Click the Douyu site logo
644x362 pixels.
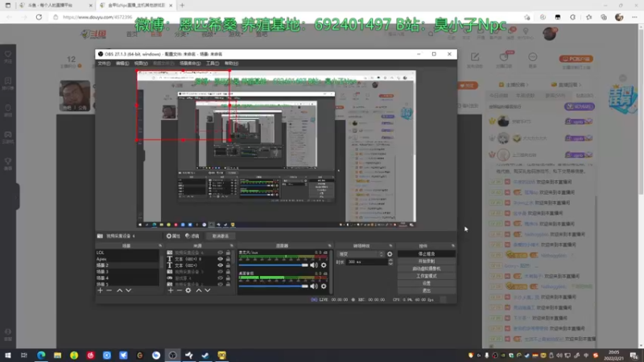(x=94, y=34)
